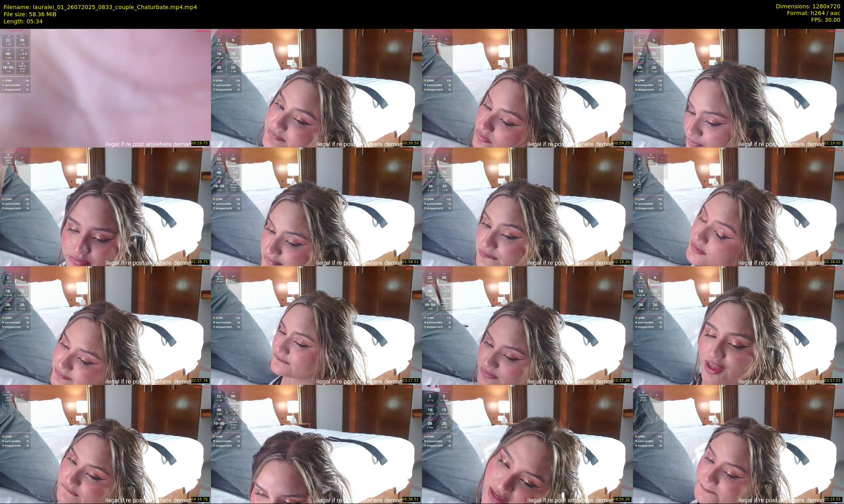Click the '22' tip menu tile in the first frame
Image resolution: width=844 pixels, height=504 pixels.
click(8, 41)
